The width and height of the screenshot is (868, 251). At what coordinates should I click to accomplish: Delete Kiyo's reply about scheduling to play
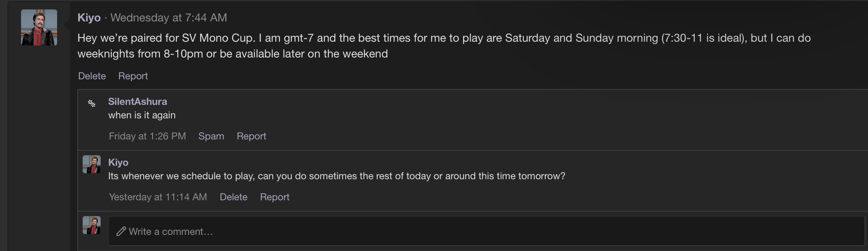tap(234, 197)
